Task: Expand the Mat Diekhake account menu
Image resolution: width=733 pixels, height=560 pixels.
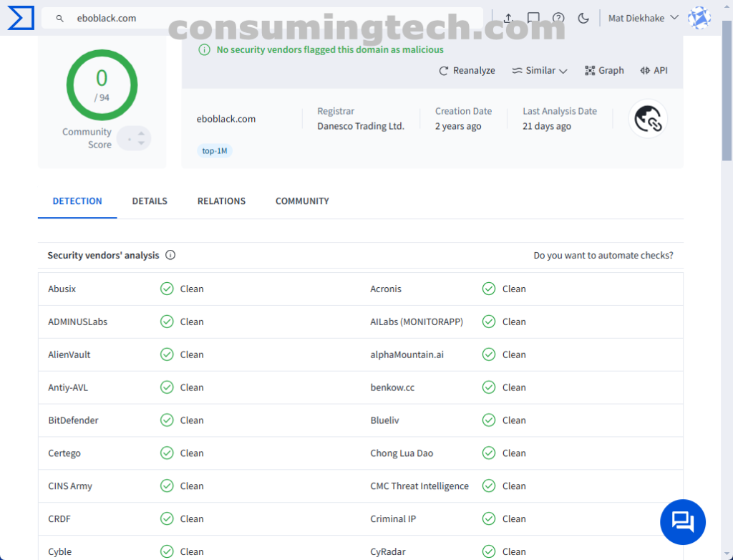Action: pyautogui.click(x=644, y=18)
